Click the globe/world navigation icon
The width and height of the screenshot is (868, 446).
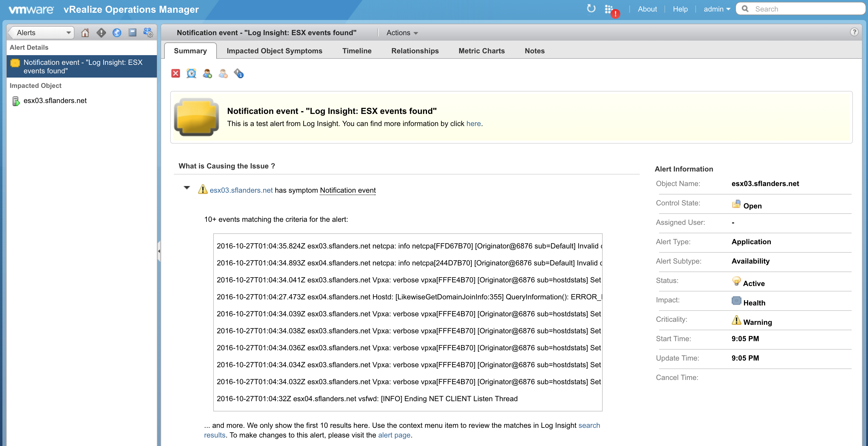(x=116, y=32)
